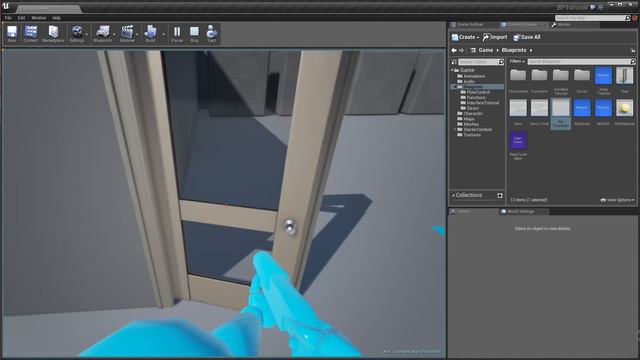This screenshot has height=360, width=640.
Task: Click search icon in folder search box
Action: (x=501, y=62)
